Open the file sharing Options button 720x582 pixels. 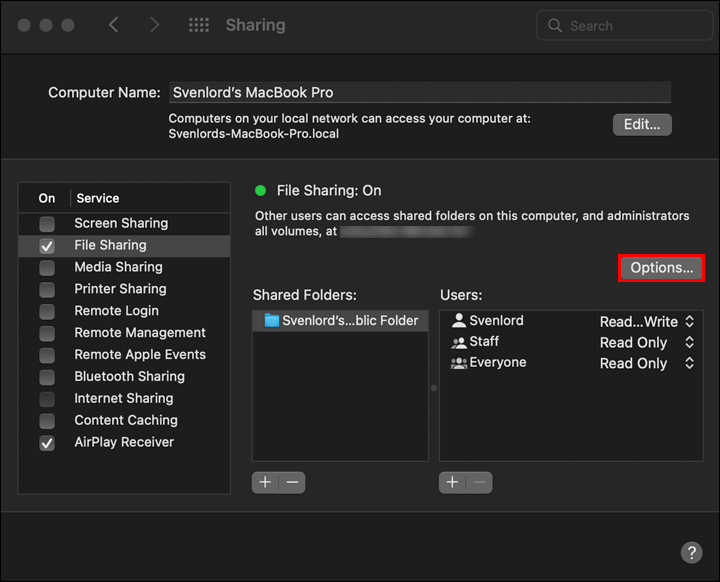coord(661,268)
